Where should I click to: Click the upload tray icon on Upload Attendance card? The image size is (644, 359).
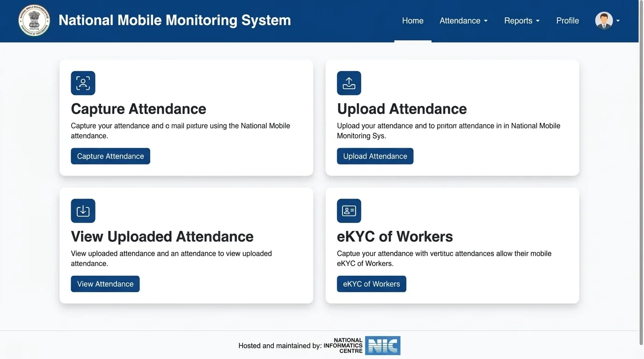pos(349,83)
